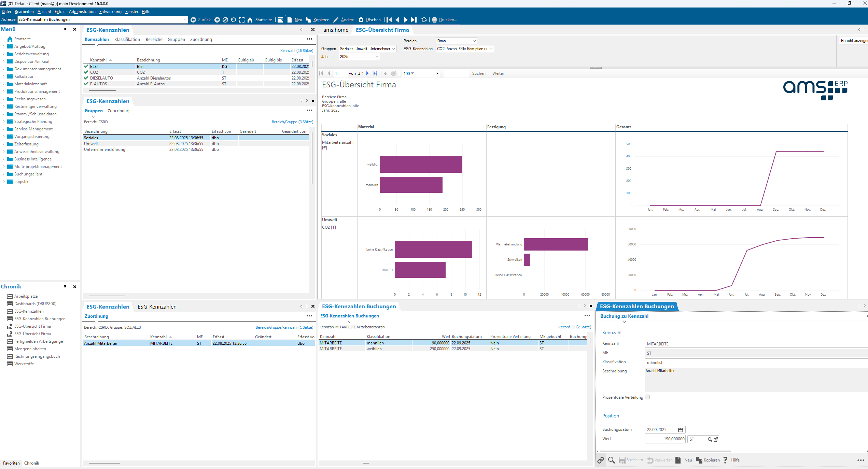This screenshot has width=868, height=469.
Task: Expand the Materialwirtschaft tree folder
Action: [3, 84]
